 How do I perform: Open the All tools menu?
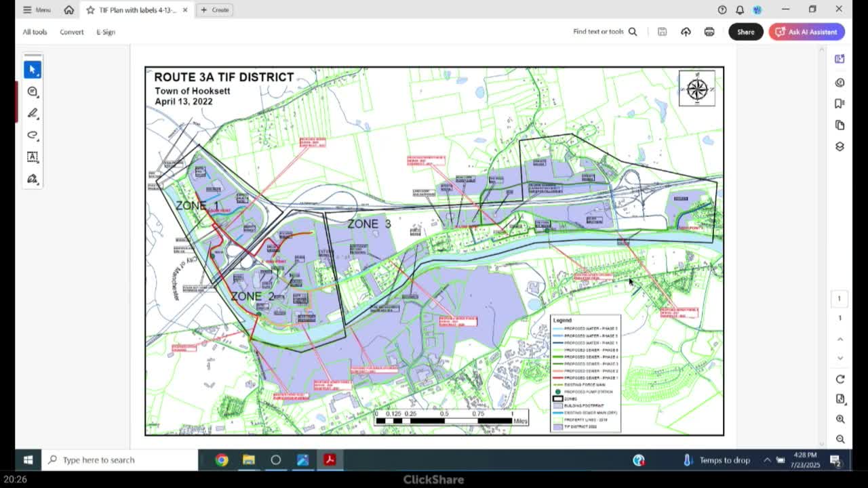[x=35, y=32]
